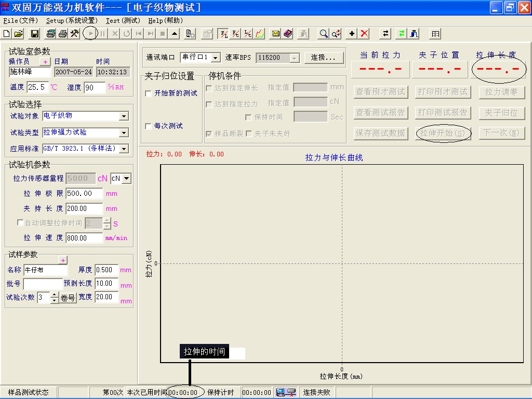Expand the 试验对象 dropdown
This screenshot has width=532, height=399.
pos(124,116)
